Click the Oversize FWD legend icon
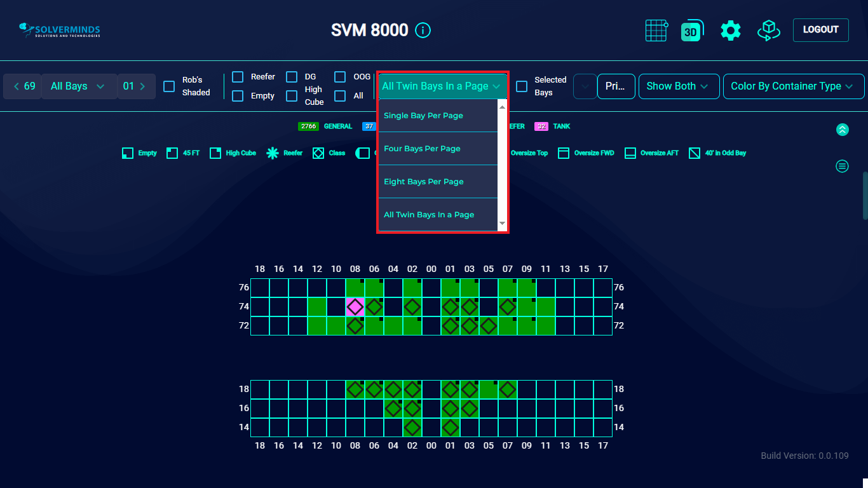Viewport: 868px width, 488px height. [x=564, y=153]
